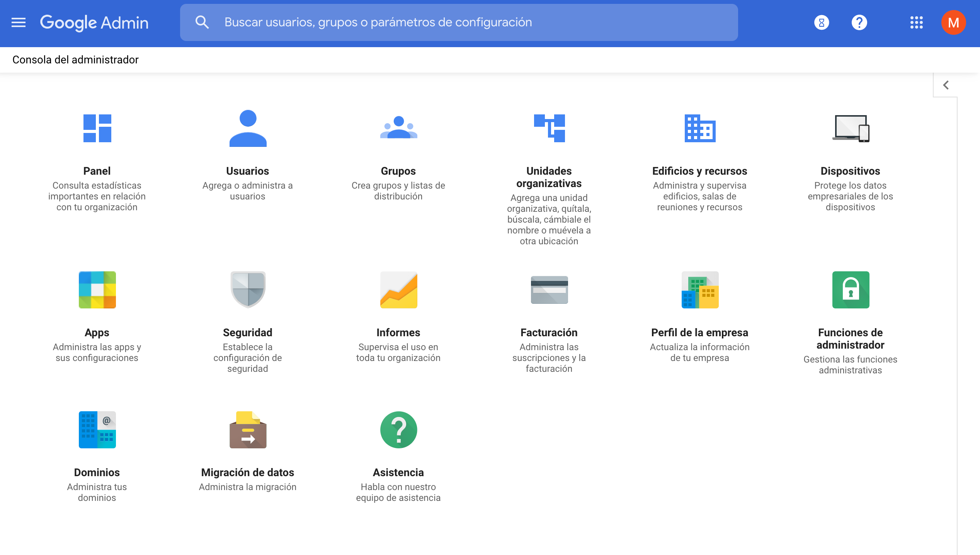Click the Asistencia title link
Viewport: 980px width, 555px height.
pos(398,472)
